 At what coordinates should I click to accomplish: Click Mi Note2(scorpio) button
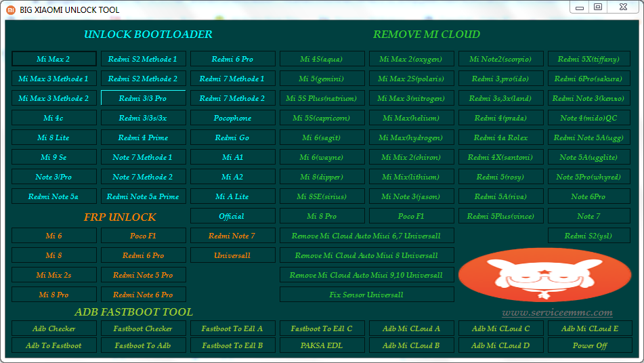501,59
